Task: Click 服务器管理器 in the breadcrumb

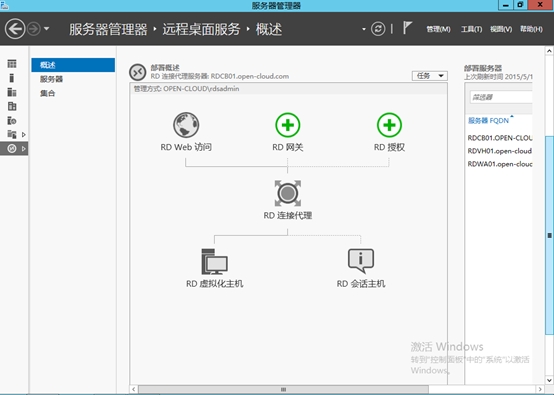Action: coord(108,29)
